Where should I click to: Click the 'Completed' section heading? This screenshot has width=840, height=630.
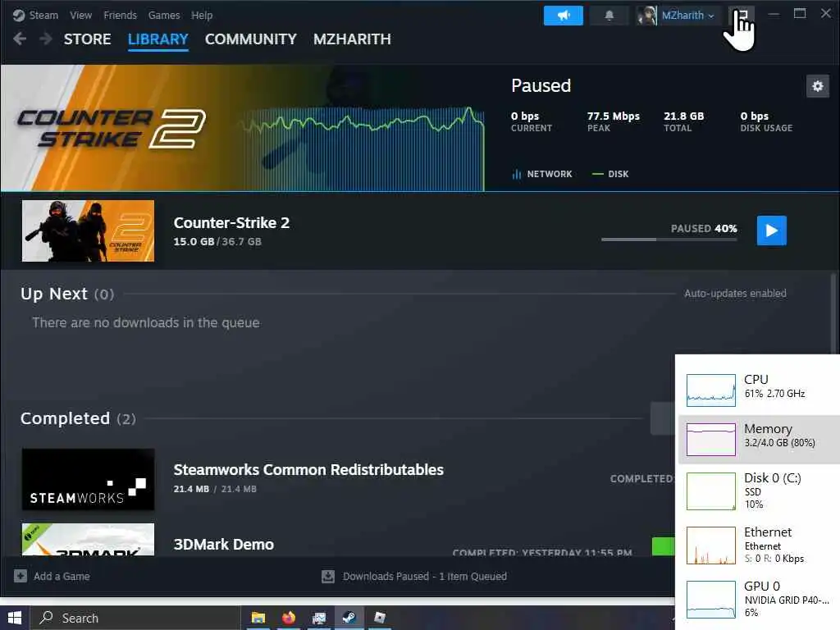(65, 418)
